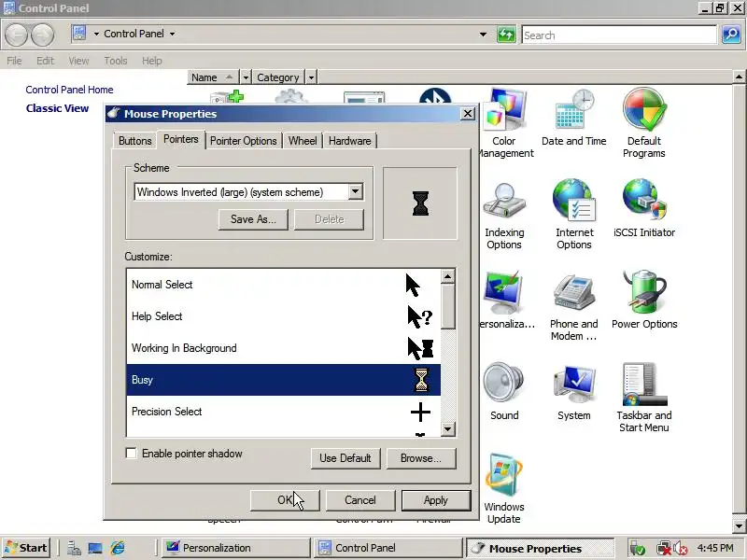747x560 pixels.
Task: Click the Save As... button
Action: (253, 219)
